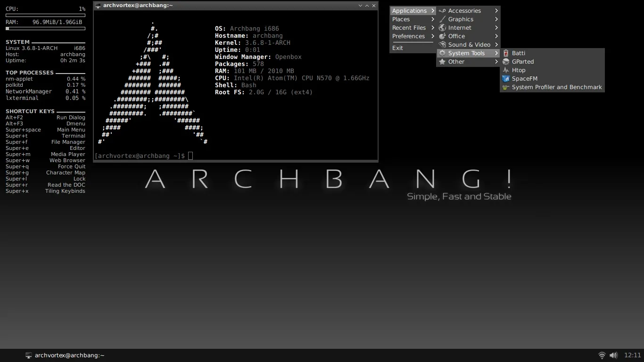Open the System Profiler and Benchmark icon
644x362 pixels.
click(x=506, y=87)
